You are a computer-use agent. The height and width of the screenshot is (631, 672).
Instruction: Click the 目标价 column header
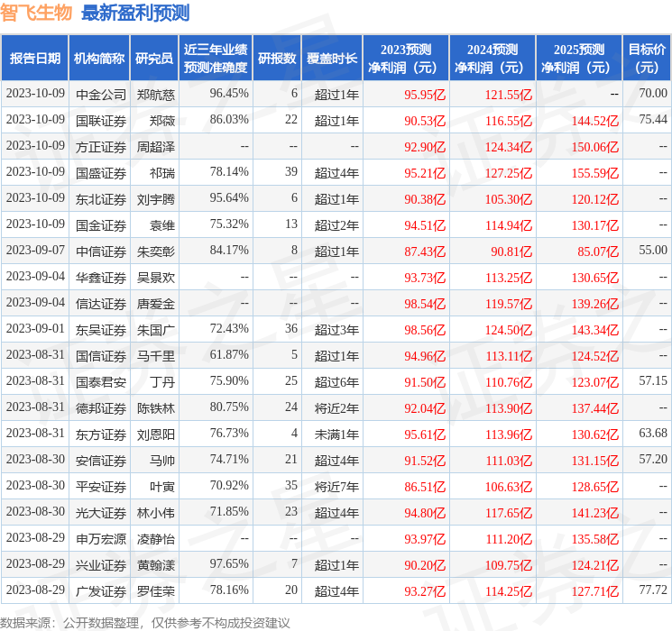(646, 58)
